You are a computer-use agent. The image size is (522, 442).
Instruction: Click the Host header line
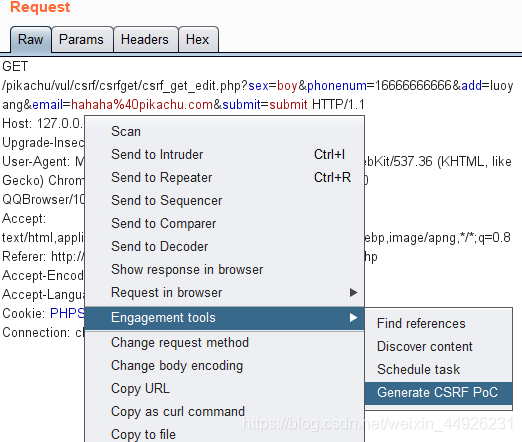click(43, 124)
